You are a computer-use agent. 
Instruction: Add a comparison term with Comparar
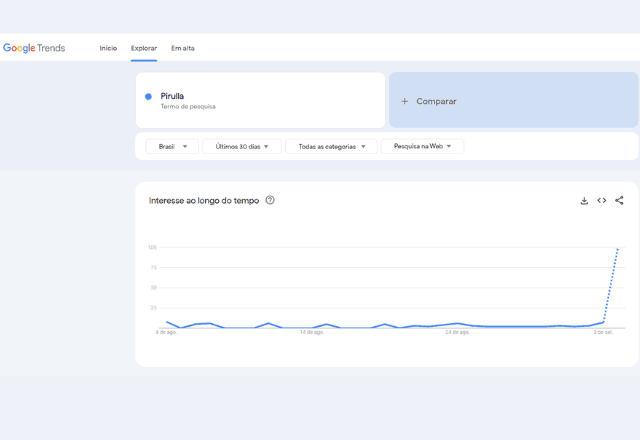point(513,100)
